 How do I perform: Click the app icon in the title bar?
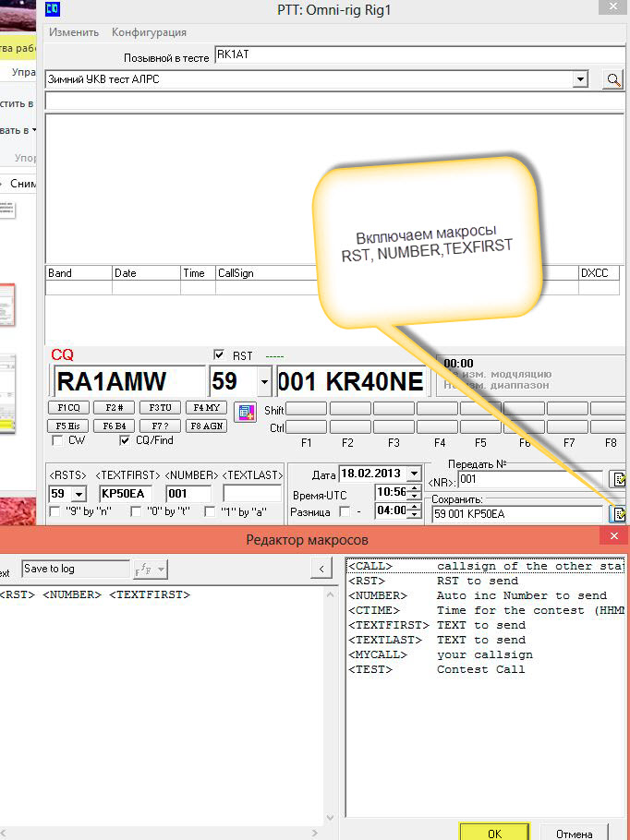pyautogui.click(x=54, y=10)
